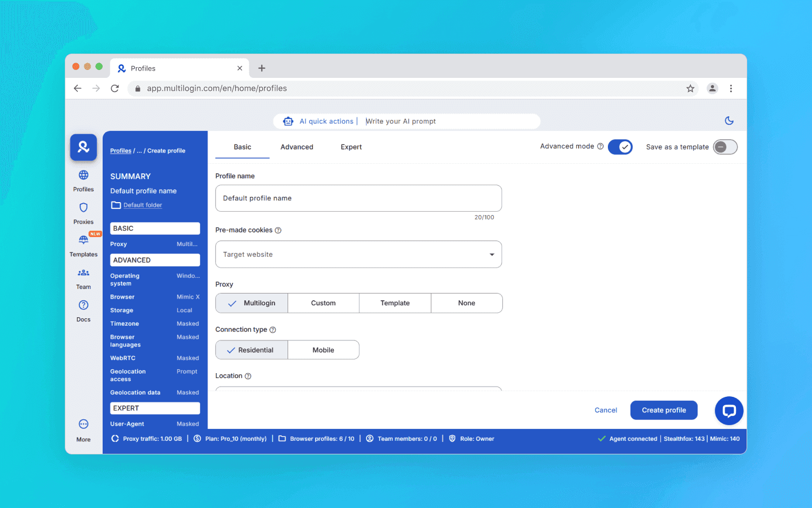Image resolution: width=812 pixels, height=508 pixels.
Task: Click the AI quick actions link
Action: point(326,121)
